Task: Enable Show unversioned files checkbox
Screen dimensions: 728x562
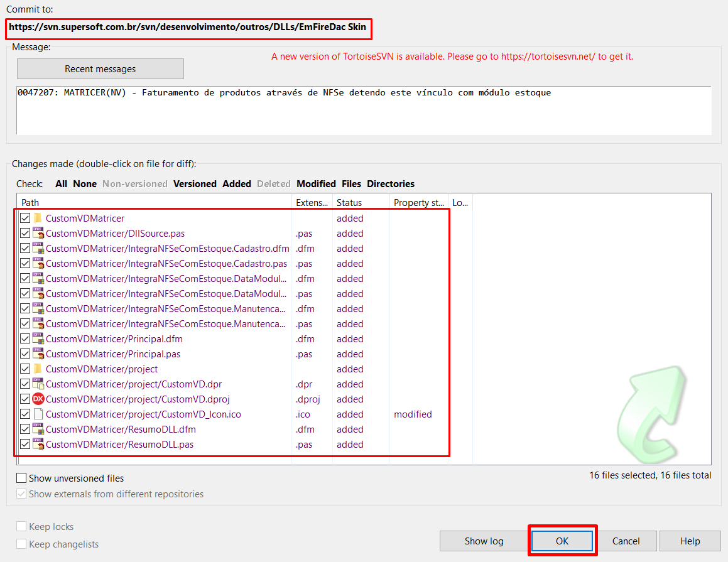Action: click(22, 478)
